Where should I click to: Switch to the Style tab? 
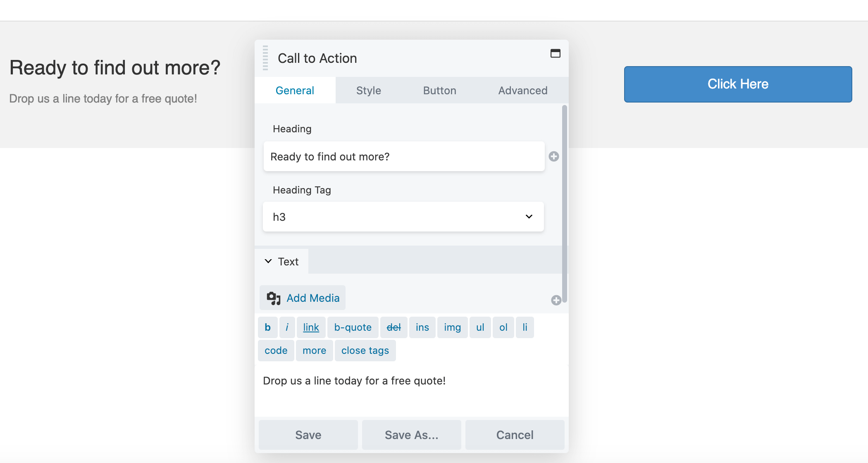(x=368, y=90)
